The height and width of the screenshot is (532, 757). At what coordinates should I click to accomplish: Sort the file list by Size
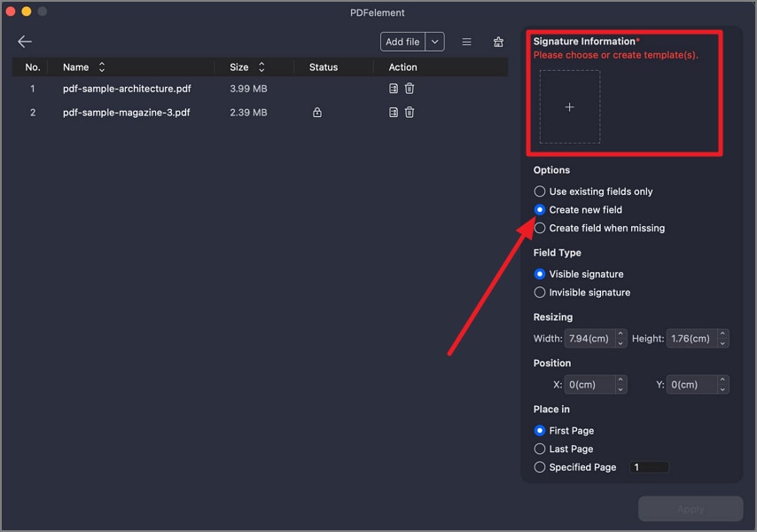tap(261, 67)
